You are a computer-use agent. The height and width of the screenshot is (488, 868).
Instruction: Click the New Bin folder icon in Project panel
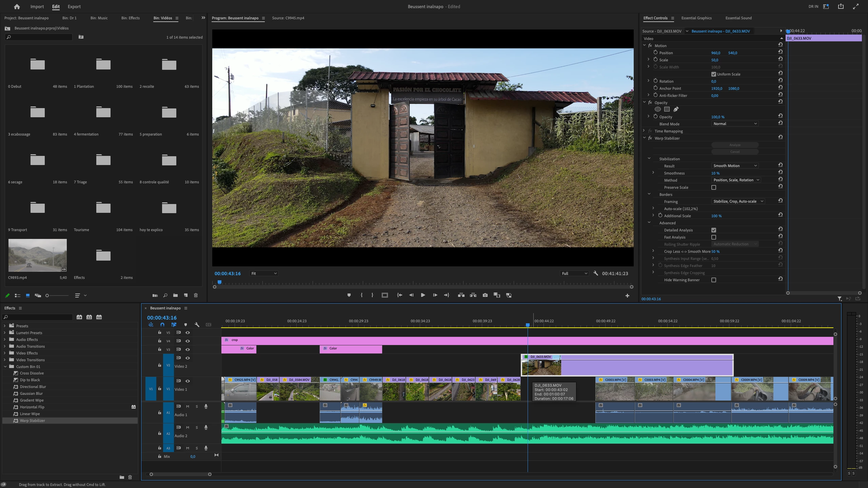pyautogui.click(x=175, y=295)
